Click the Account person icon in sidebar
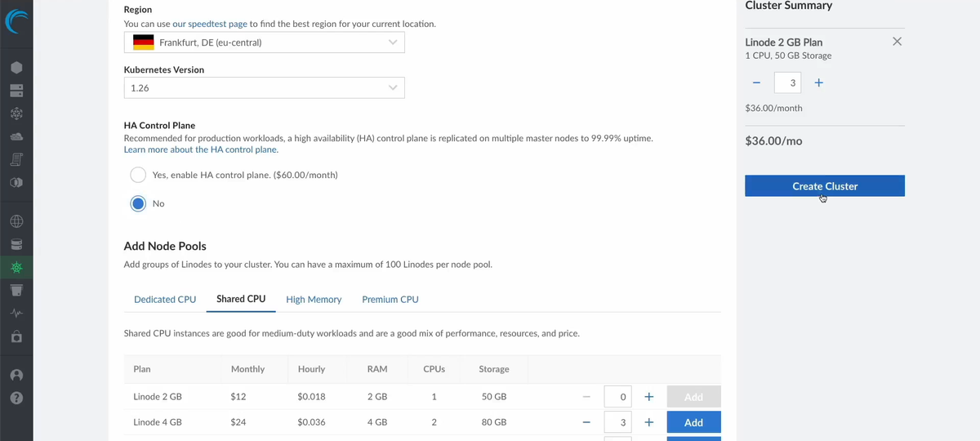Viewport: 980px width, 441px height. [x=16, y=375]
